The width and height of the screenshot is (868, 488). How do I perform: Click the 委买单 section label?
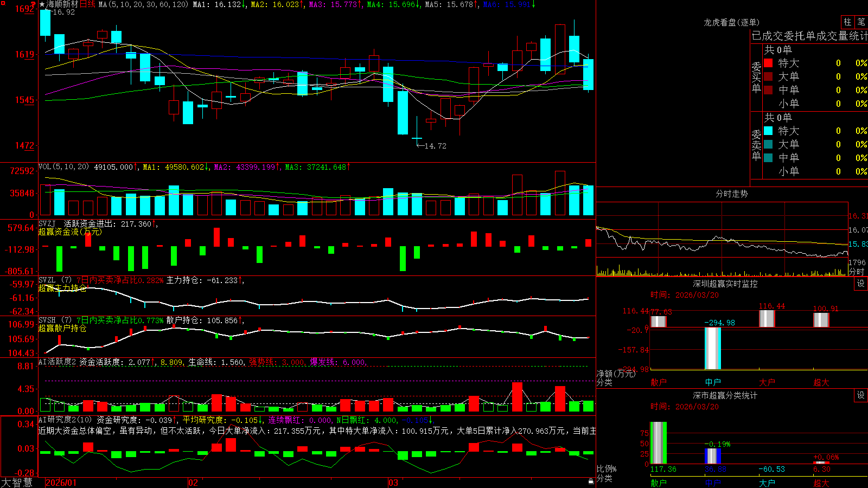point(756,77)
